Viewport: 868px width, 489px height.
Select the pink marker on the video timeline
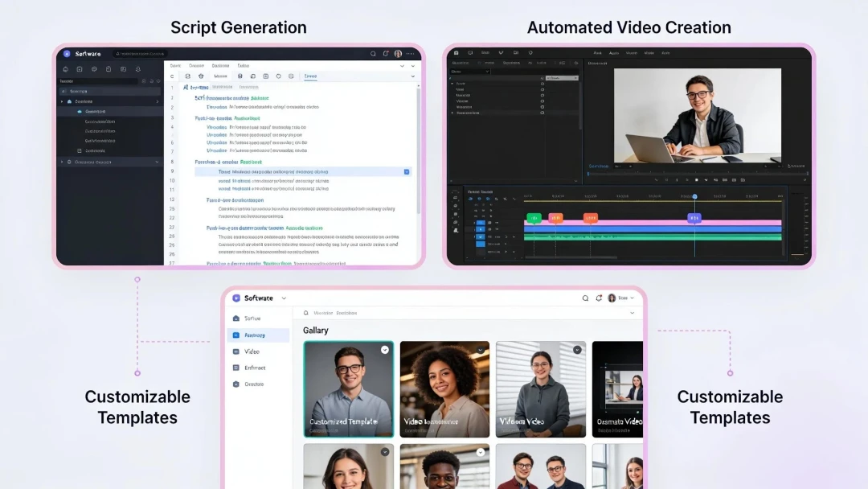[x=555, y=218]
